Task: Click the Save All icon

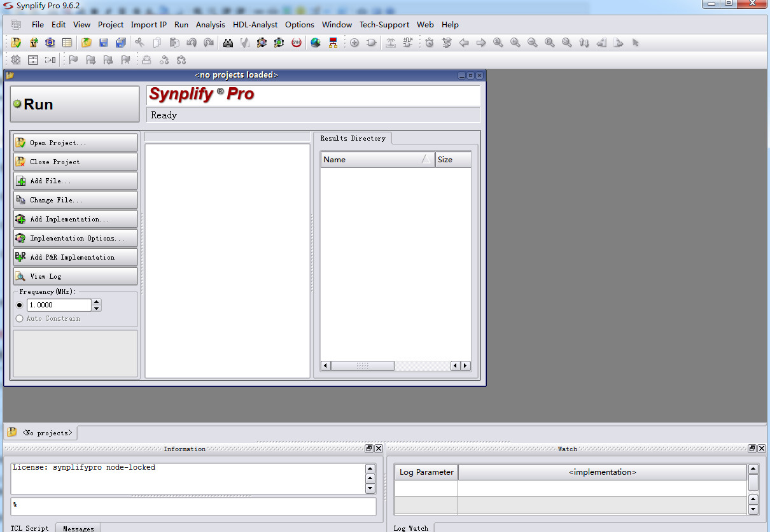Action: (121, 43)
